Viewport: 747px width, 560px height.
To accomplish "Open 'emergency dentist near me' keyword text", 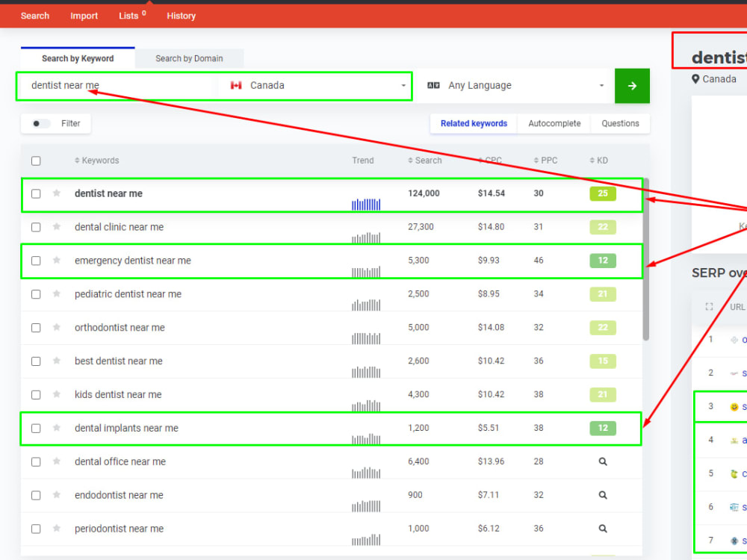I will 133,261.
